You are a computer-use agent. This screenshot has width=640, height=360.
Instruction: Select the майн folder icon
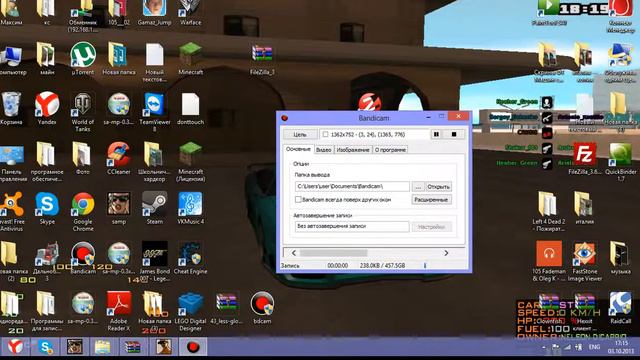47,59
